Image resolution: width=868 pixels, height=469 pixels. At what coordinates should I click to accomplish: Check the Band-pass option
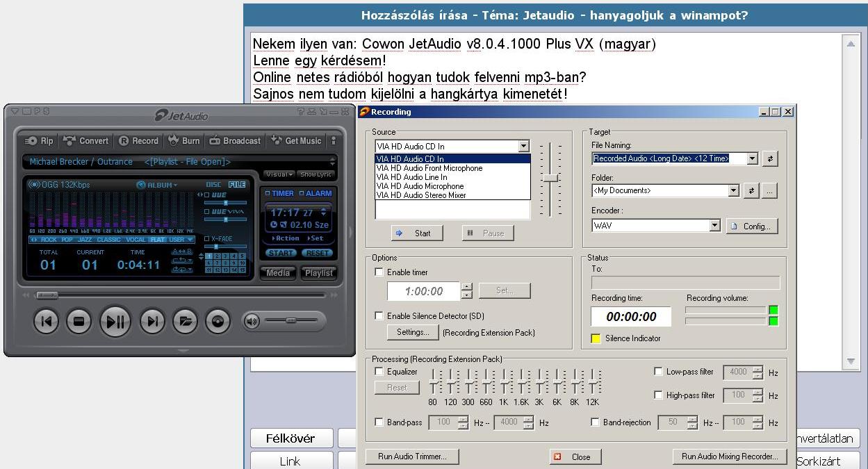click(379, 422)
